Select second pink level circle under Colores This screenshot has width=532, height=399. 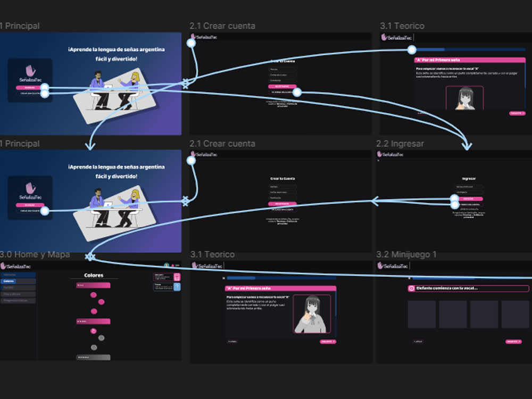pos(101,302)
